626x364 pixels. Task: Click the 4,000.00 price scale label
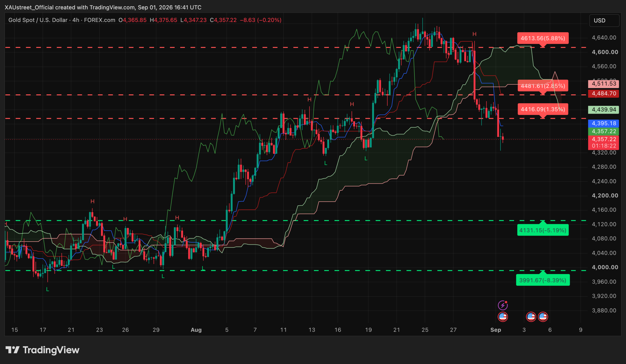(x=605, y=267)
